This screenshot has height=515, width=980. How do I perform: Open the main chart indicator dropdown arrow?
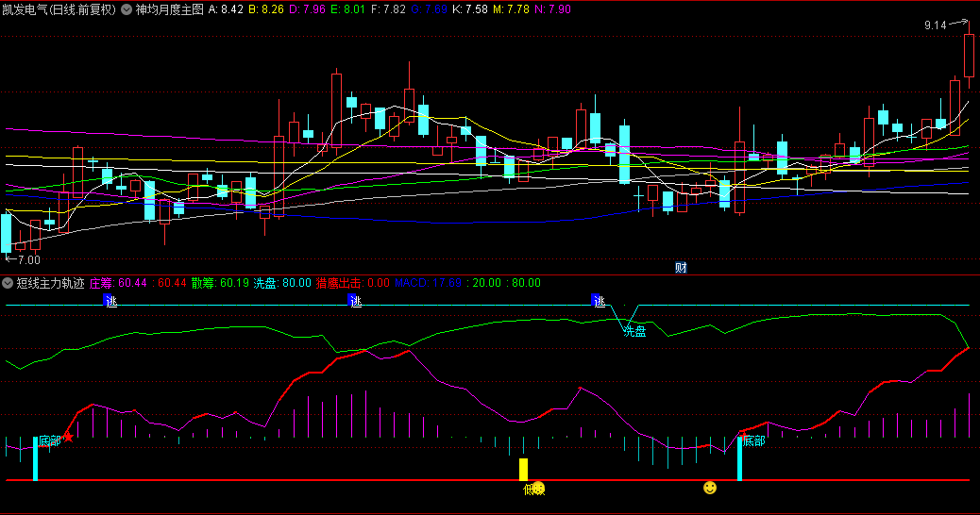127,9
